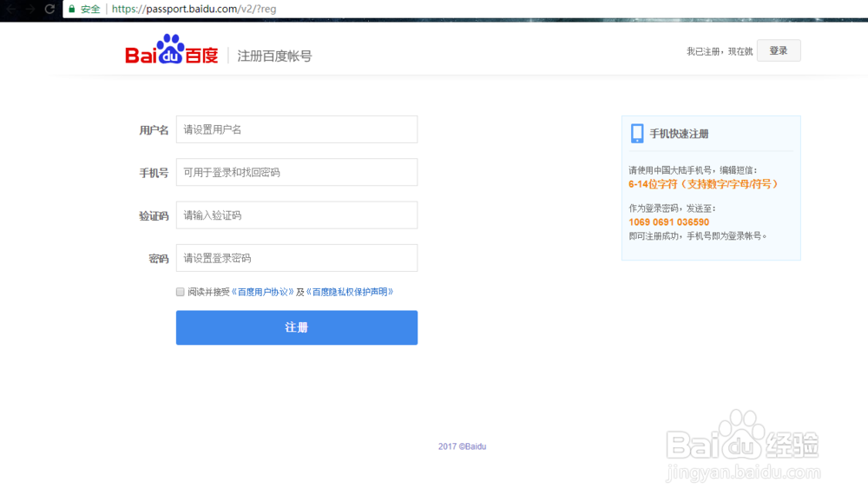Viewport: 868px width, 502px height.
Task: Click the Baidu logo in header
Action: [172, 50]
